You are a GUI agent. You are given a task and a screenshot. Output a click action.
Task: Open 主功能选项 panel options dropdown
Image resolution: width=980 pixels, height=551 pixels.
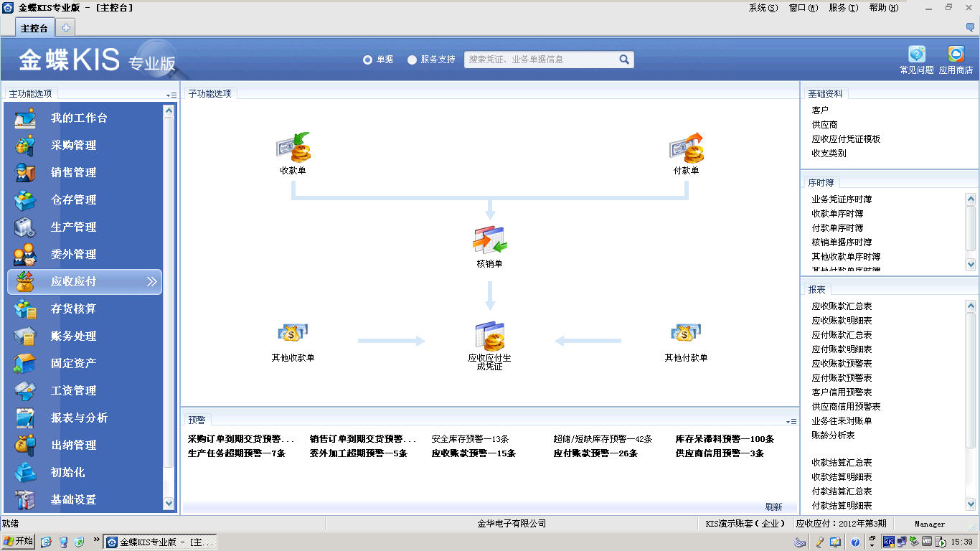pyautogui.click(x=171, y=95)
